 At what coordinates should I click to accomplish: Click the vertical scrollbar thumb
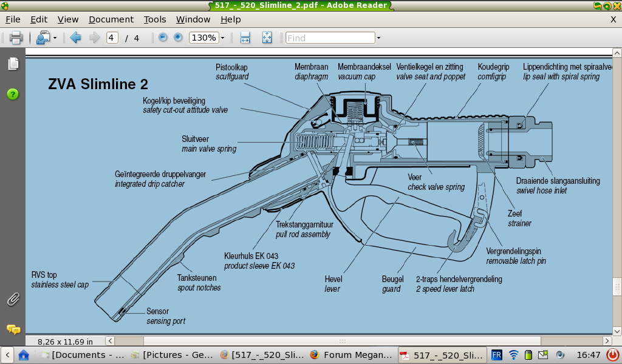click(x=617, y=287)
